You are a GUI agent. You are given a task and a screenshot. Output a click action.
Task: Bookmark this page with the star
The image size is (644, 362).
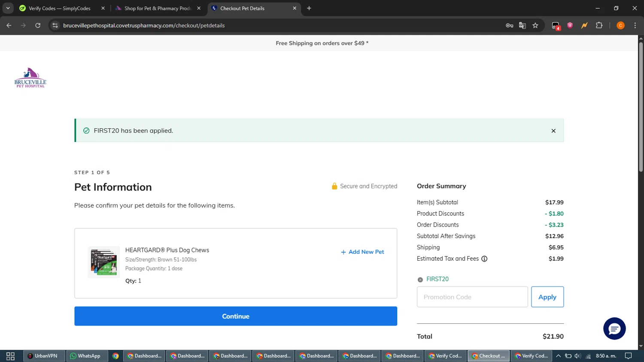coord(535,25)
